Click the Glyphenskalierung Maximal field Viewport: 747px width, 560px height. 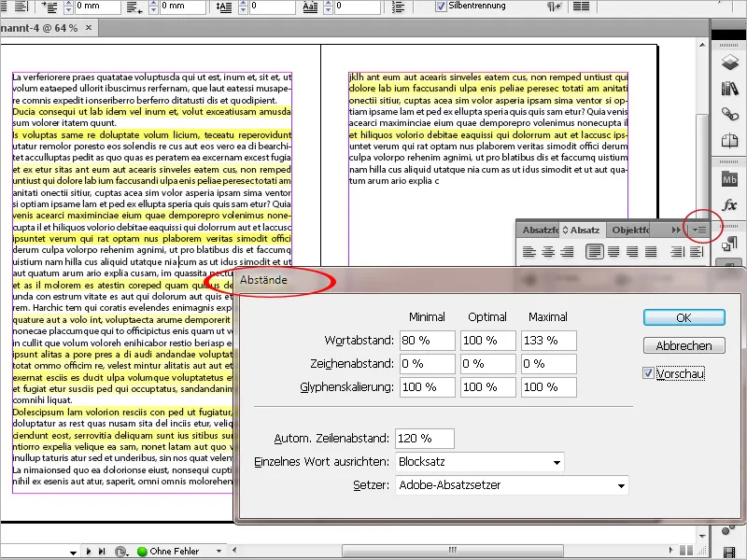[549, 387]
